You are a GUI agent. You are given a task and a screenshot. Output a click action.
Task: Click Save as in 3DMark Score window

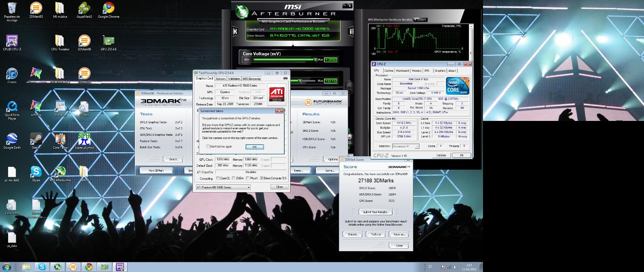pos(399,234)
